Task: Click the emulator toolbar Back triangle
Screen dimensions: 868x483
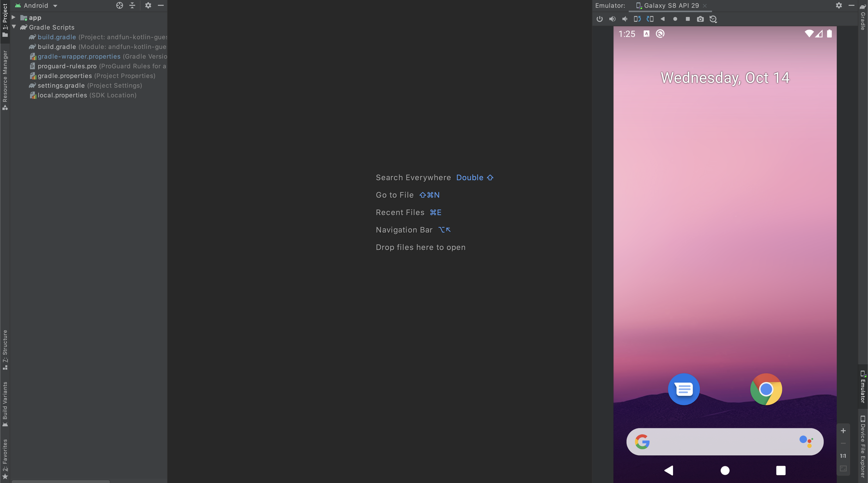Action: point(662,19)
